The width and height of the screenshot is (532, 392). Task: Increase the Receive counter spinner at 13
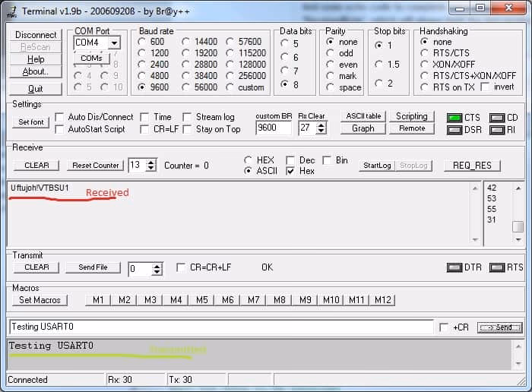click(150, 163)
